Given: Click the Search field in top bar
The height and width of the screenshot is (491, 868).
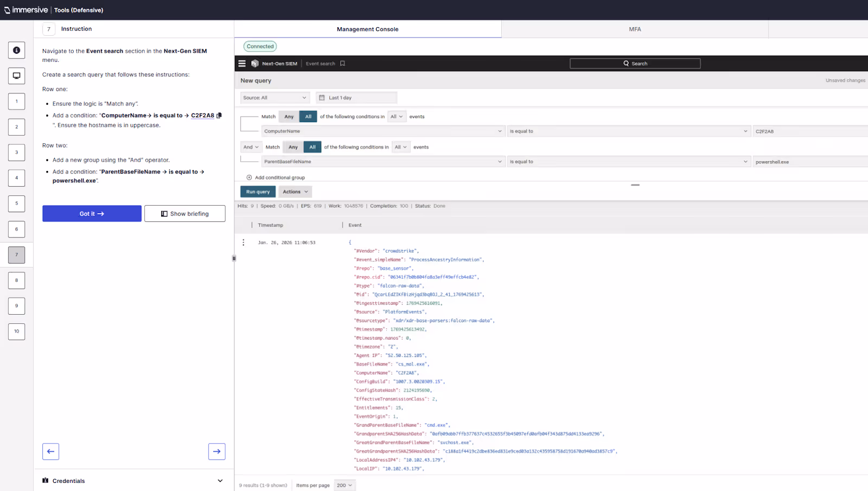Looking at the screenshot, I should click(635, 63).
